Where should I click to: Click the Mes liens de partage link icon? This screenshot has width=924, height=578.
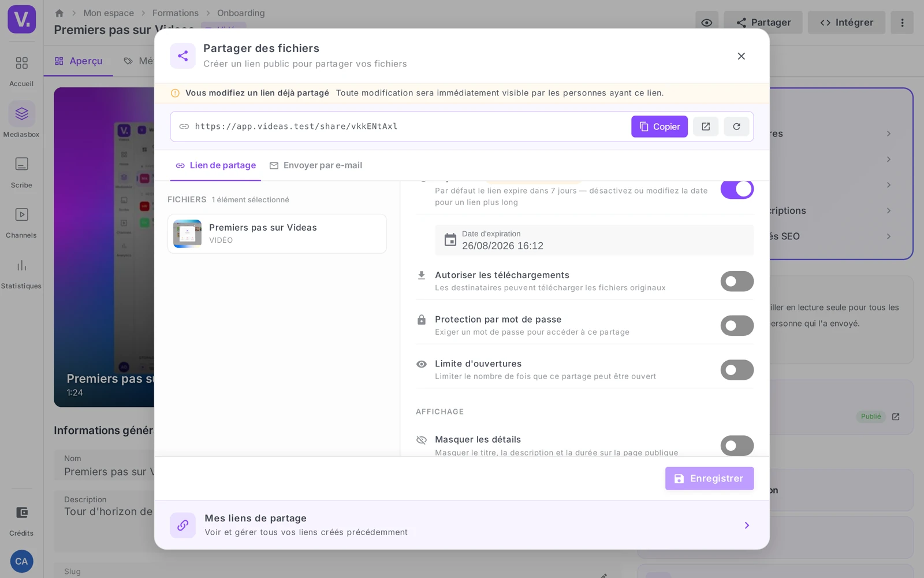(x=182, y=525)
